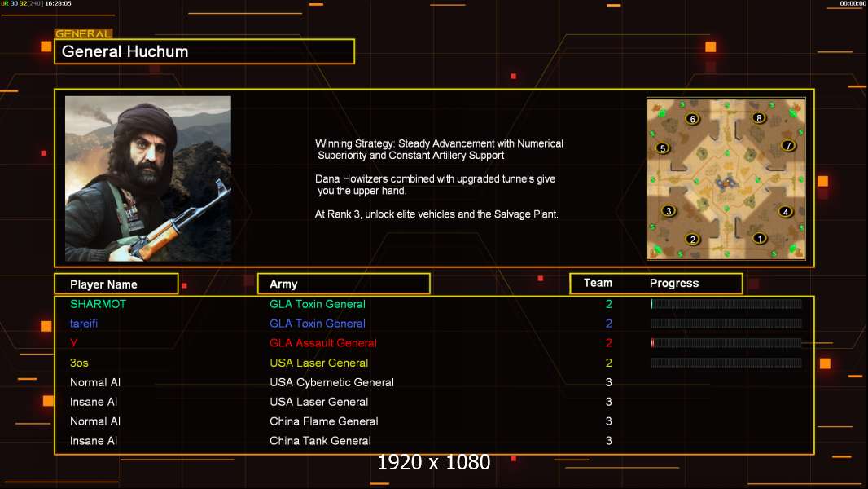Click 3os's loading progress bar

[726, 363]
